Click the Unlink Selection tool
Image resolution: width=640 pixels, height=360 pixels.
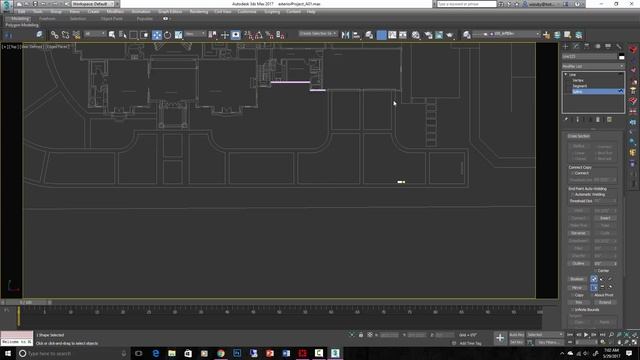point(65,35)
